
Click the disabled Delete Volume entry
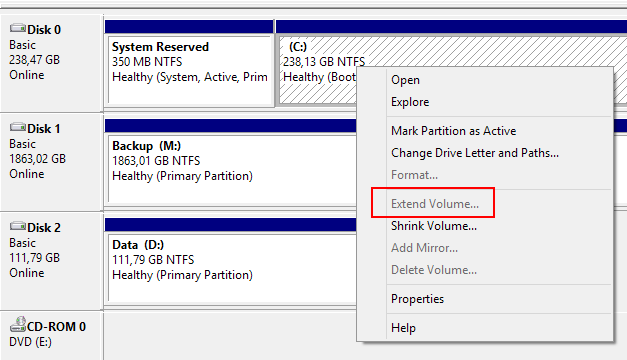click(434, 270)
